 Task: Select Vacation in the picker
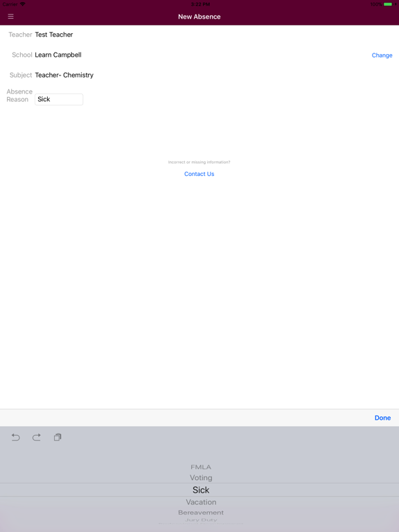[x=201, y=502]
